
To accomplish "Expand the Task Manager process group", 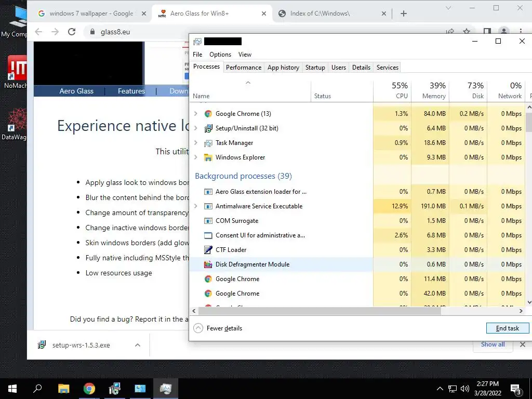I will coord(196,143).
